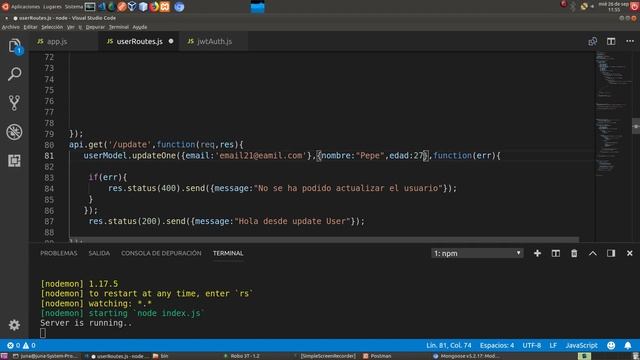
Task: Change file encoding UTF-8
Action: pos(531,345)
